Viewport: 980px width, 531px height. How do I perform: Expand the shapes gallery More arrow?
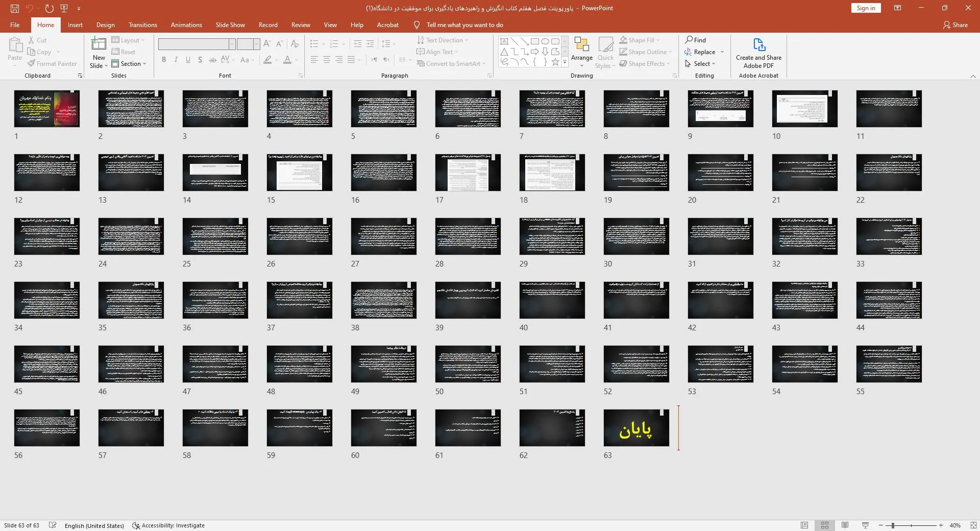click(x=565, y=62)
